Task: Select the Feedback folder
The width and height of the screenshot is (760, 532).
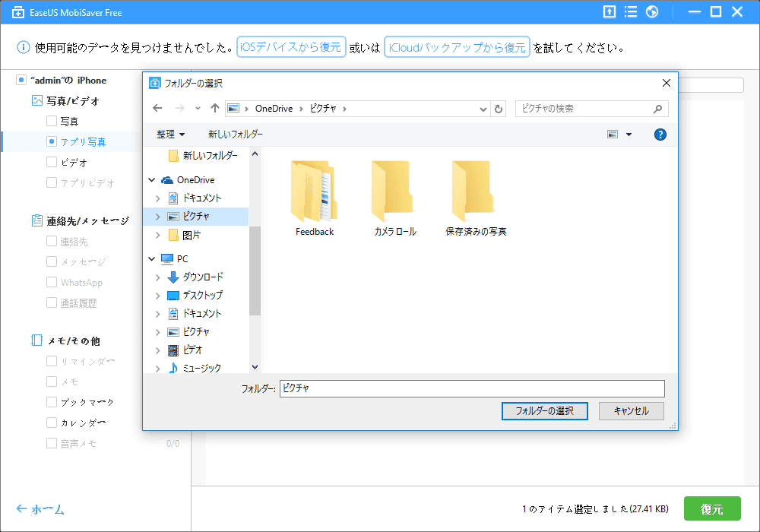Action: click(314, 198)
